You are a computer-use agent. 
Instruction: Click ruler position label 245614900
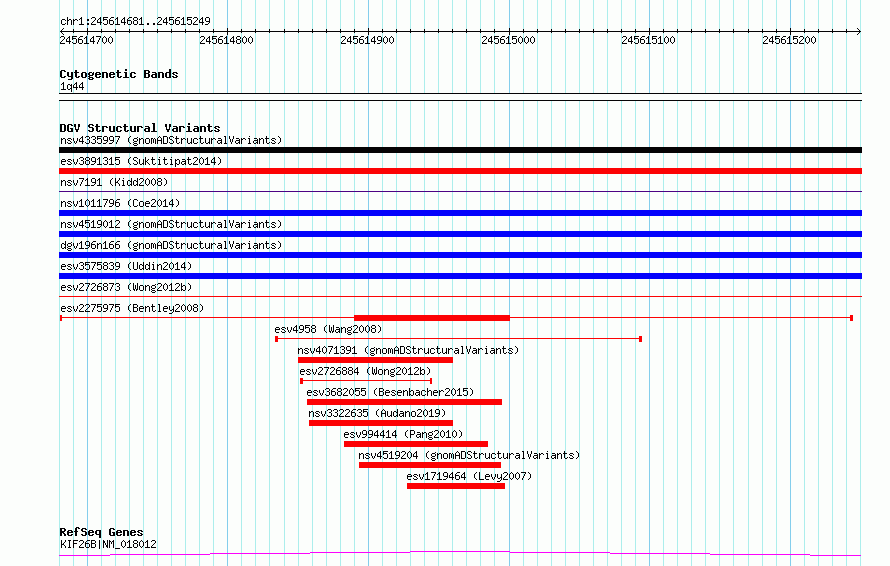click(367, 40)
